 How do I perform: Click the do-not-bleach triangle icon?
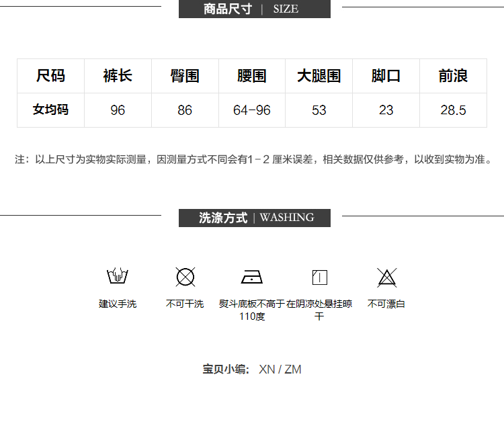(386, 277)
